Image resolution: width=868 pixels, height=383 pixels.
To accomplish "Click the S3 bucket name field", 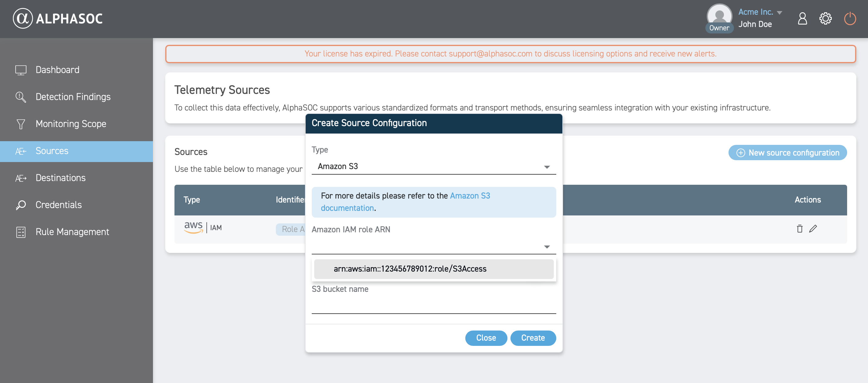I will [x=433, y=306].
